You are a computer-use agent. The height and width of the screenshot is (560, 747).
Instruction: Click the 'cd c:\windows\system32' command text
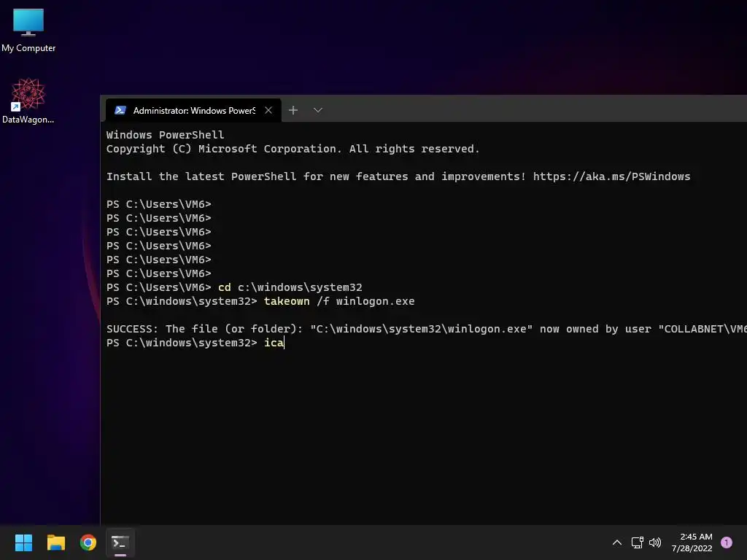pyautogui.click(x=290, y=287)
